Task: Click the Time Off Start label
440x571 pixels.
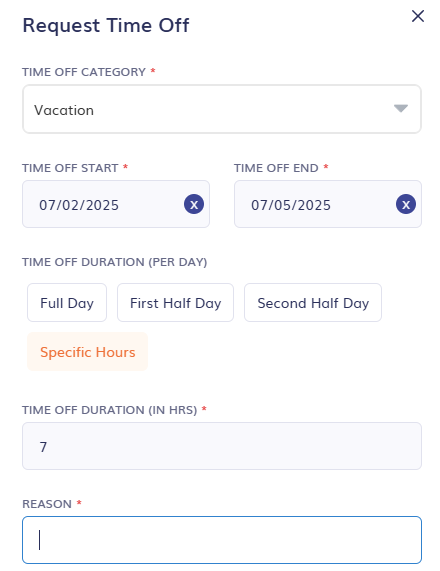Action: 70,168
